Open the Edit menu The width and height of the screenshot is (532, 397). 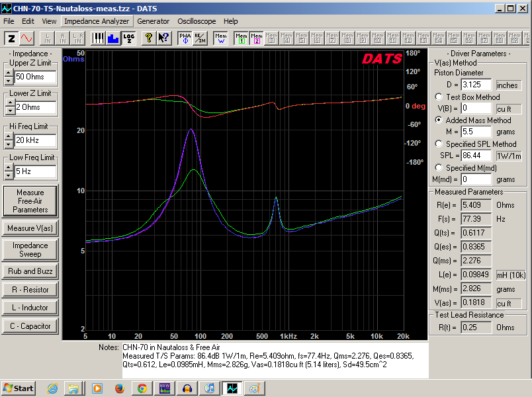tap(28, 21)
